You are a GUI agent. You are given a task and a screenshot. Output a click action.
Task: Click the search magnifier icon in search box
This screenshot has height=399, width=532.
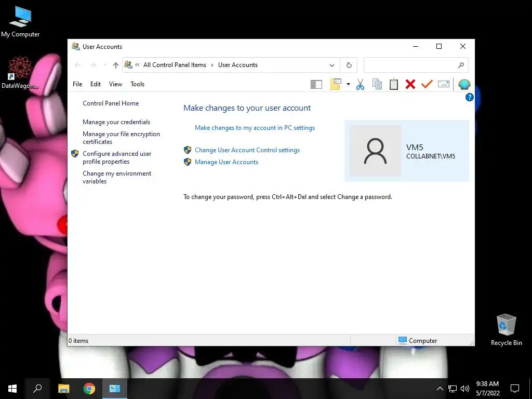click(x=461, y=65)
